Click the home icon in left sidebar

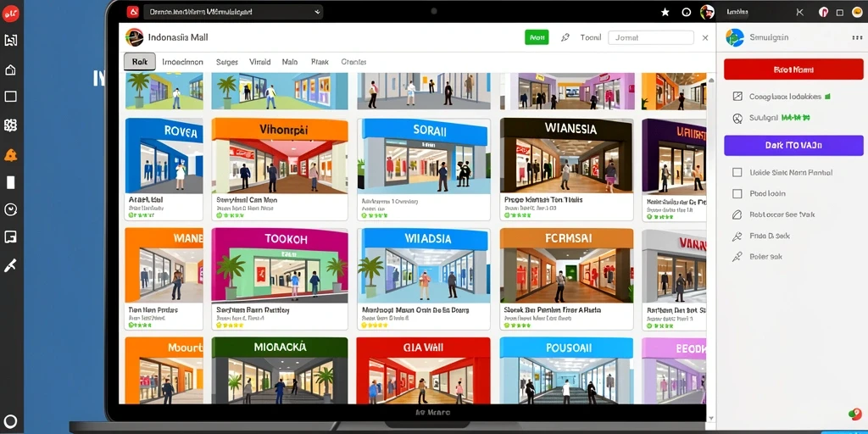(10, 70)
